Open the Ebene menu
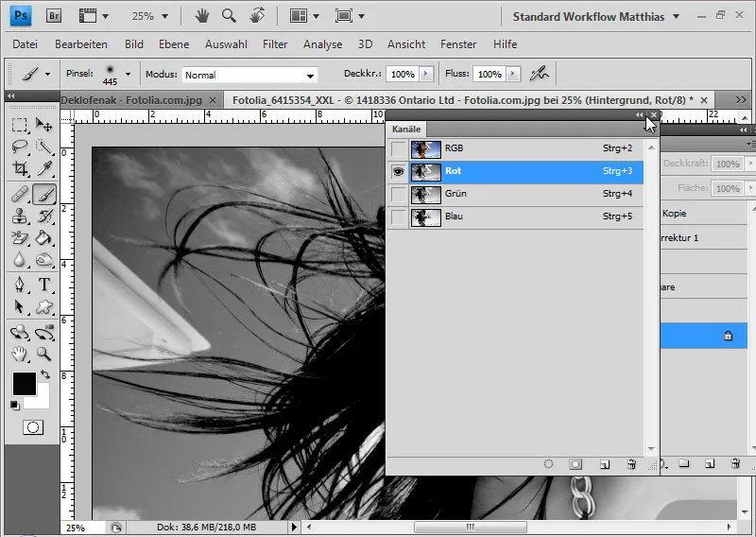This screenshot has height=537, width=756. [174, 44]
